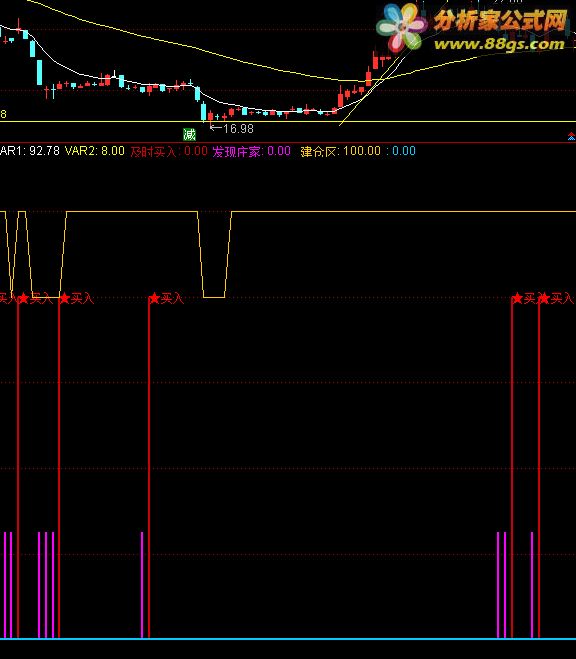Click the cyan 0.00 value in indicator header
Viewport: 576px width, 659px height.
pos(404,151)
